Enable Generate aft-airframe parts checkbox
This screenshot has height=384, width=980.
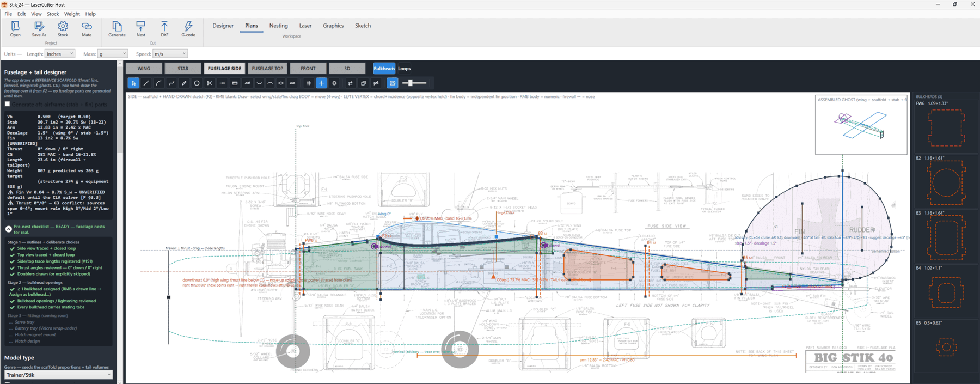(x=7, y=104)
